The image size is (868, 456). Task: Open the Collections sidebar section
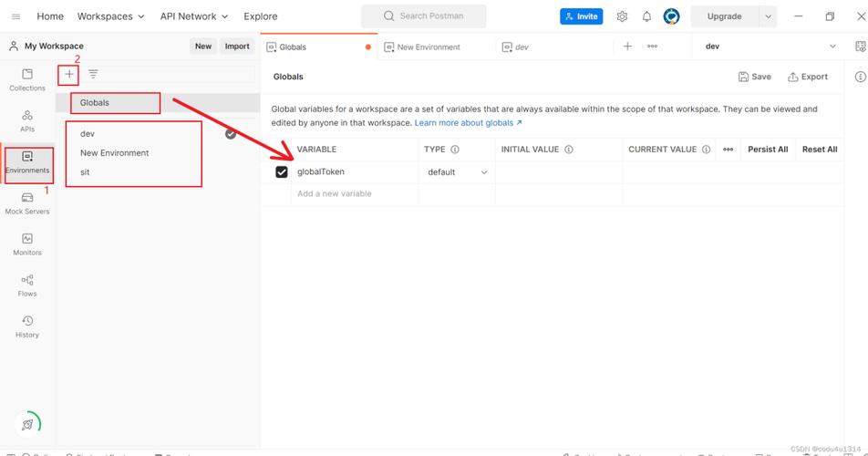click(27, 79)
